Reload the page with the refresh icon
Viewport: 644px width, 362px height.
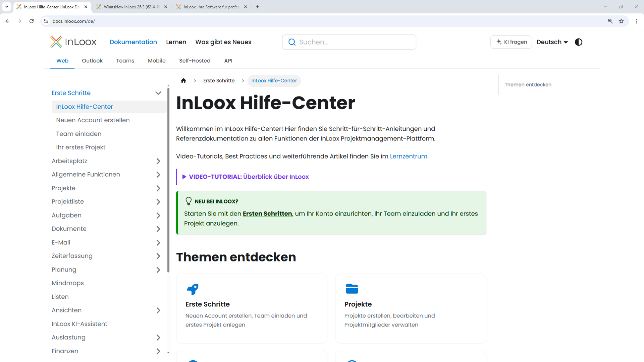click(x=32, y=21)
